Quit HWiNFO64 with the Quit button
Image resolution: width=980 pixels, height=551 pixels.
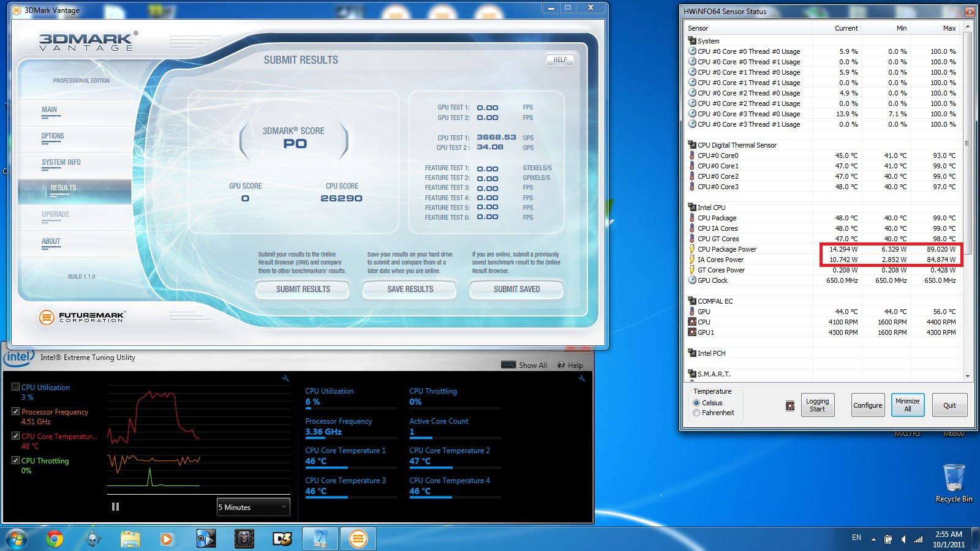point(949,405)
